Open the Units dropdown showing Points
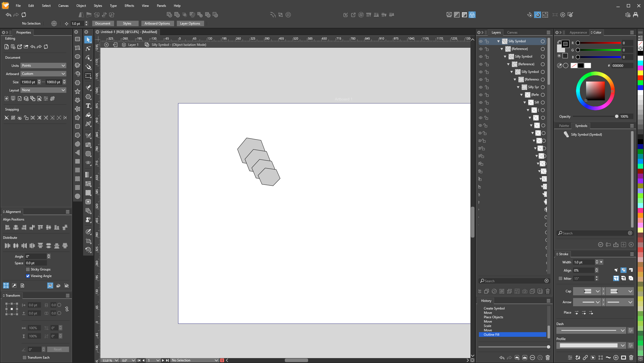The image size is (644, 363). pyautogui.click(x=43, y=66)
